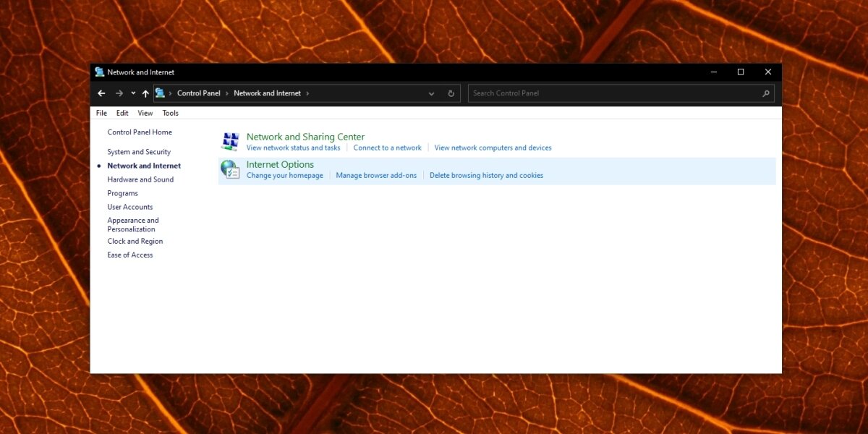The width and height of the screenshot is (868, 434).
Task: Expand chevron after Control Panel breadcrumb
Action: 227,93
